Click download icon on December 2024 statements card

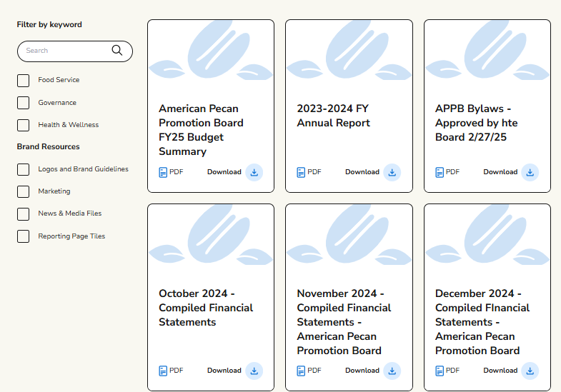(530, 371)
